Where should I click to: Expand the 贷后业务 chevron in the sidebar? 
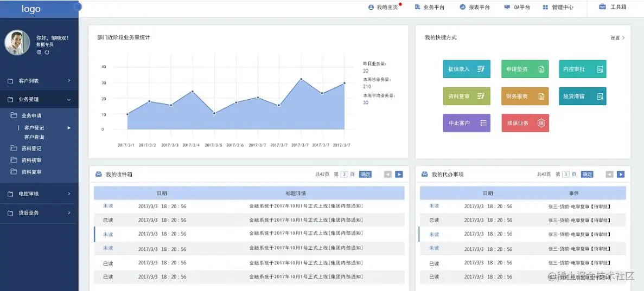click(69, 212)
